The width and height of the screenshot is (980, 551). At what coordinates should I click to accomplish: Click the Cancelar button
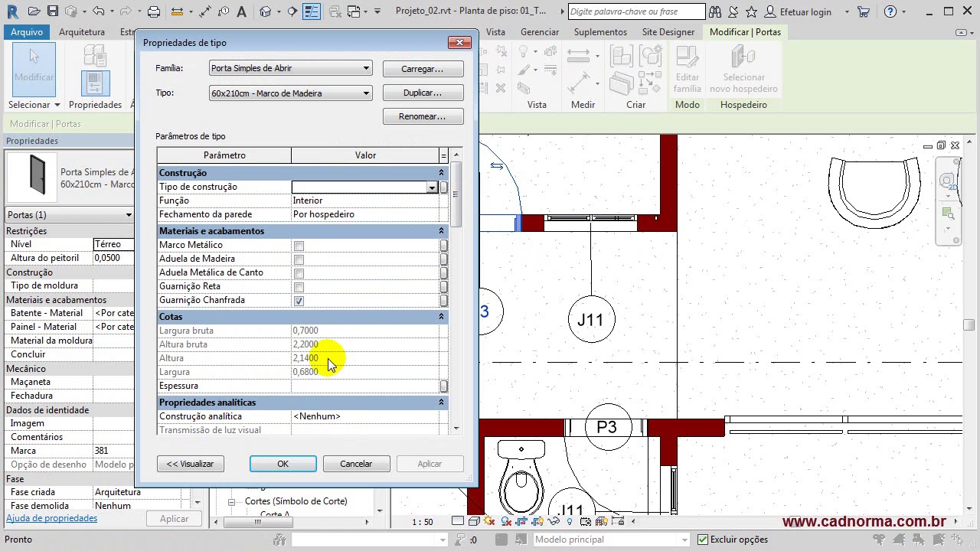(x=356, y=464)
